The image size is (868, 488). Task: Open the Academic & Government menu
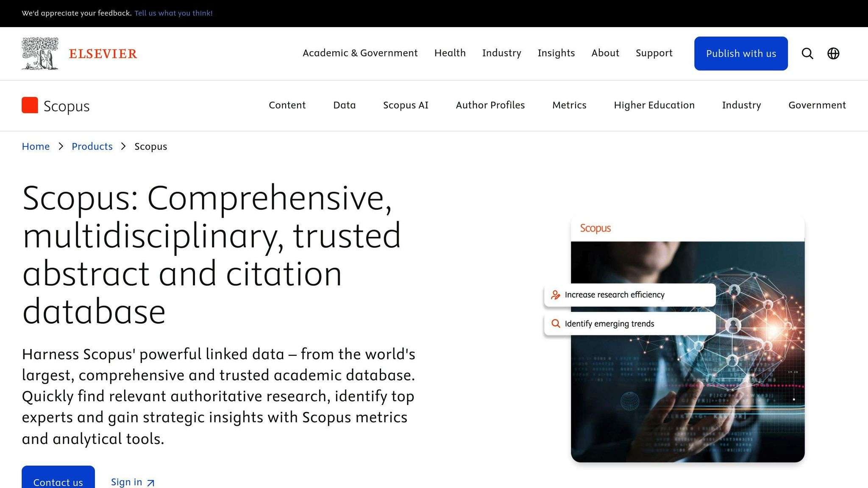point(360,53)
